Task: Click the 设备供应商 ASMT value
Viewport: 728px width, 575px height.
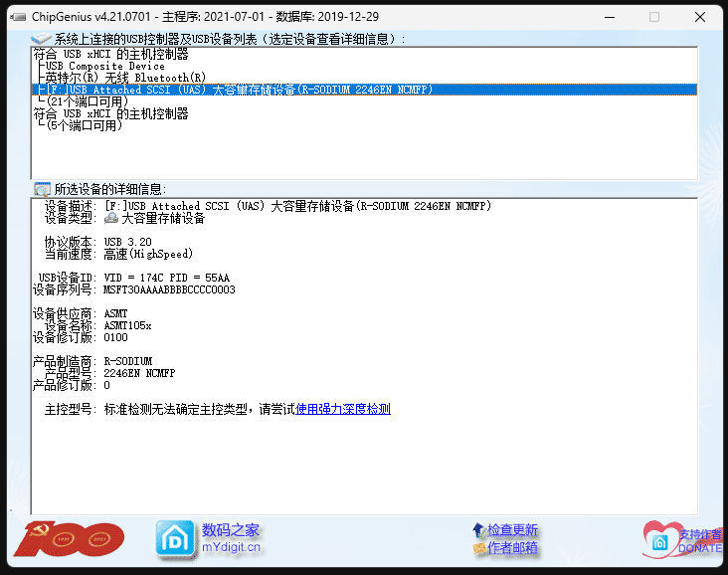Action: tap(115, 313)
